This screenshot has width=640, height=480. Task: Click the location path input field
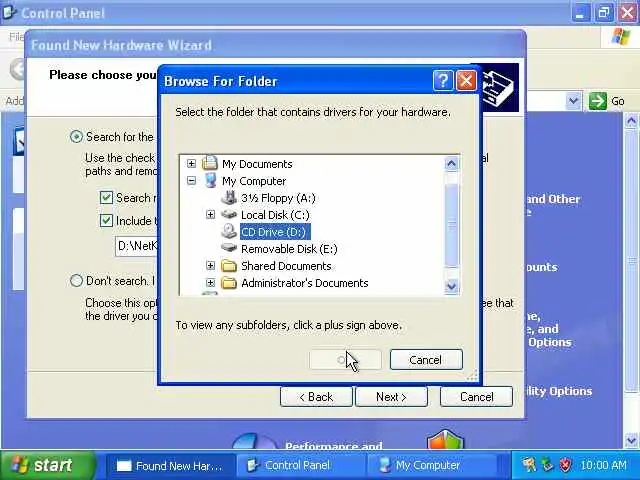(x=137, y=245)
